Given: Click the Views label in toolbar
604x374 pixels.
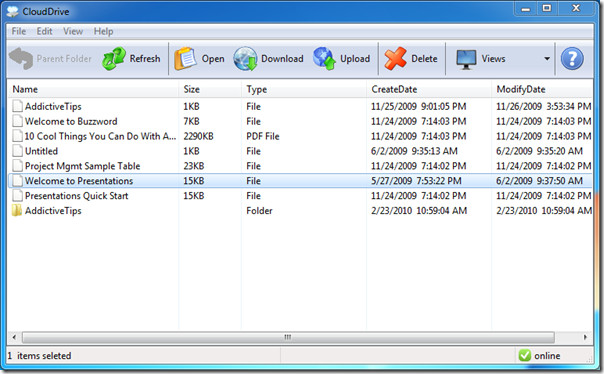Looking at the screenshot, I should tap(493, 59).
